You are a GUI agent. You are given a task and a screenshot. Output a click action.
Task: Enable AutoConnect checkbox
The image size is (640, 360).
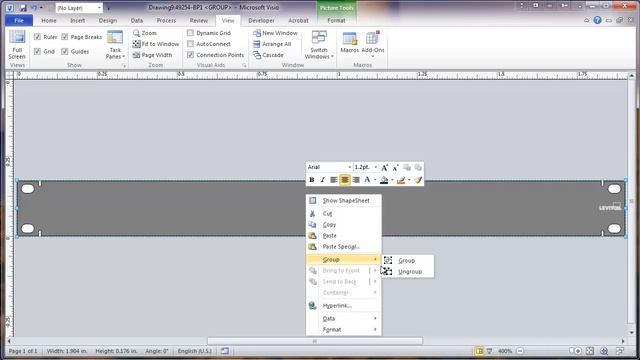[190, 44]
